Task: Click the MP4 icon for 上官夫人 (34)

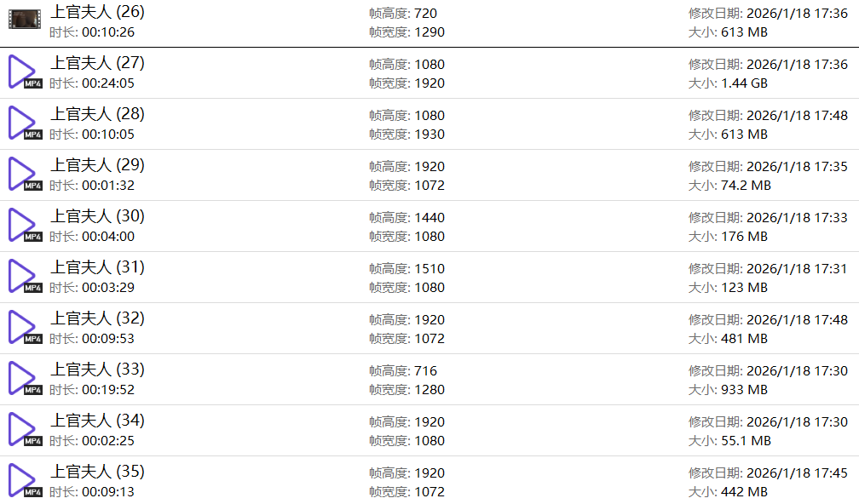Action: (23, 430)
